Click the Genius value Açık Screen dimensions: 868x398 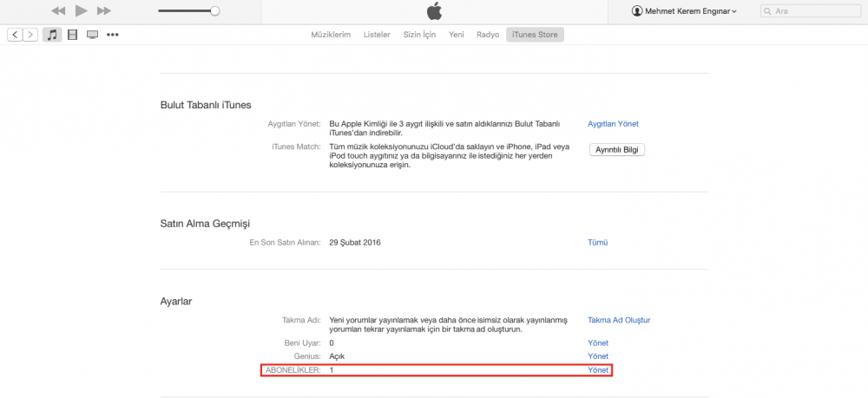point(337,356)
